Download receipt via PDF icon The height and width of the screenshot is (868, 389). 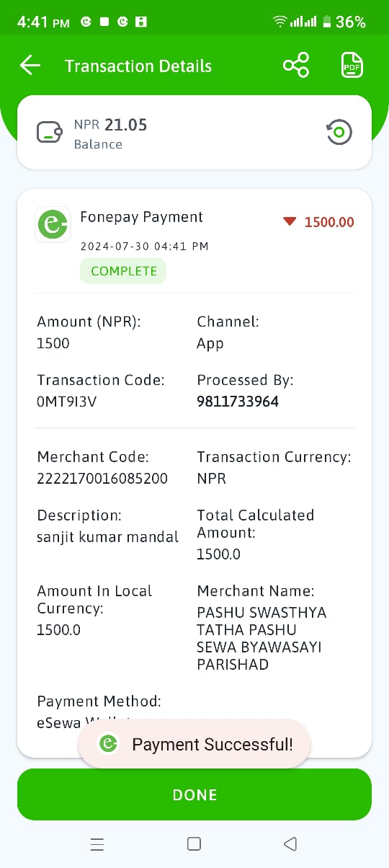(352, 66)
